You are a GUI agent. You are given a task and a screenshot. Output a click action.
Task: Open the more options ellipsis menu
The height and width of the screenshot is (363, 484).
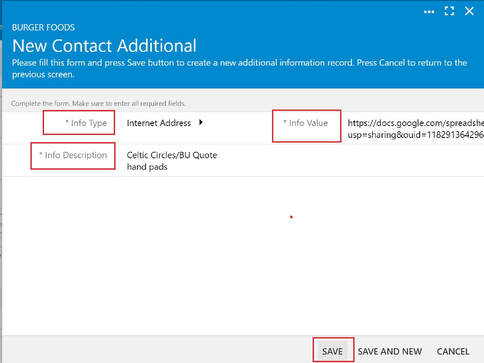coord(429,12)
